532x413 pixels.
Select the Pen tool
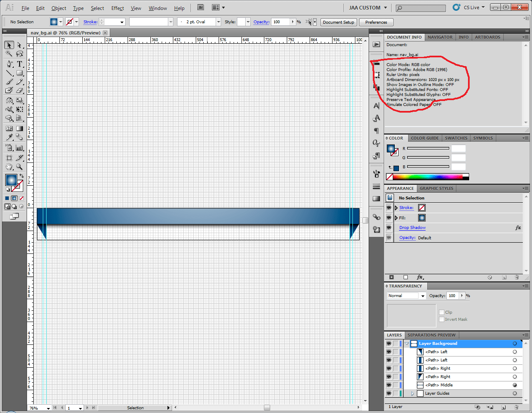pos(9,64)
